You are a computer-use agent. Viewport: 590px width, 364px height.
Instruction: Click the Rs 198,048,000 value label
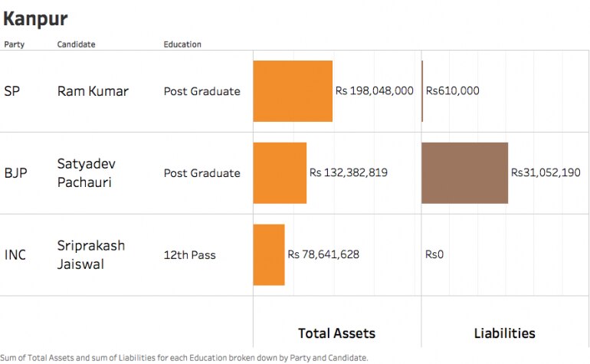pyautogui.click(x=375, y=90)
